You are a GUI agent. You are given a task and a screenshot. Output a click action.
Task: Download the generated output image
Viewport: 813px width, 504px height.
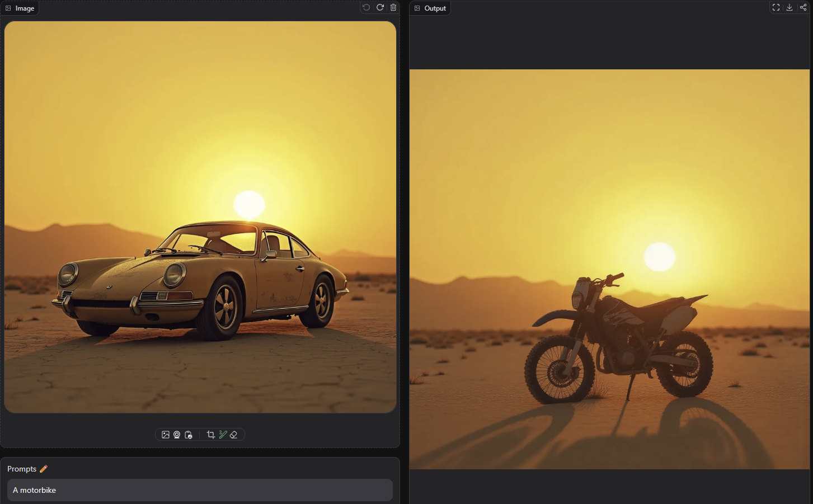pos(789,7)
